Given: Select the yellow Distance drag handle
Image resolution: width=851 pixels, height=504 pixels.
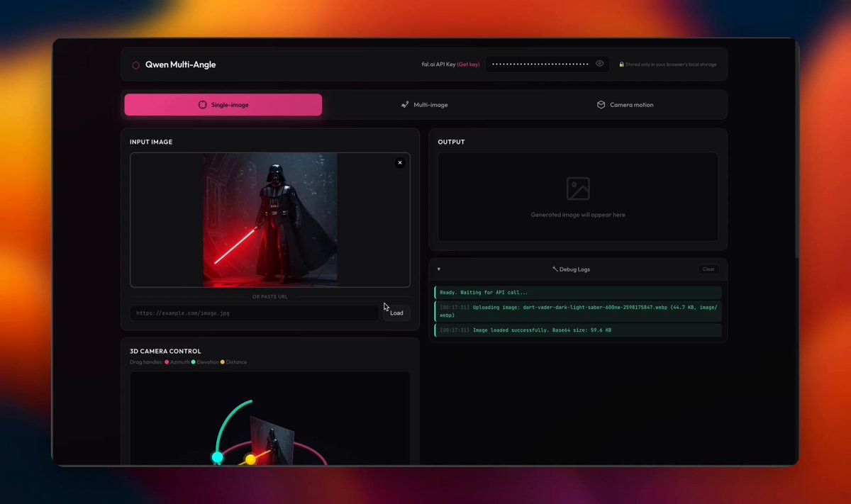Looking at the screenshot, I should point(250,459).
